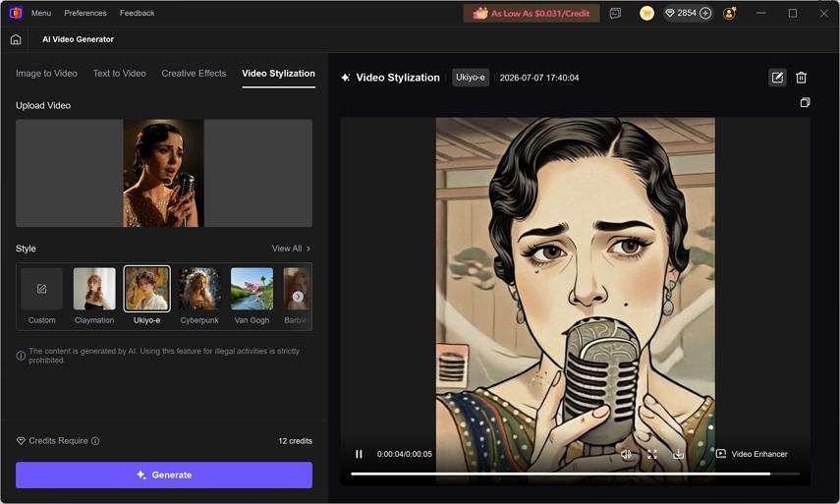Enter fullscreen preview mode
This screenshot has height=504, width=840.
click(x=652, y=454)
